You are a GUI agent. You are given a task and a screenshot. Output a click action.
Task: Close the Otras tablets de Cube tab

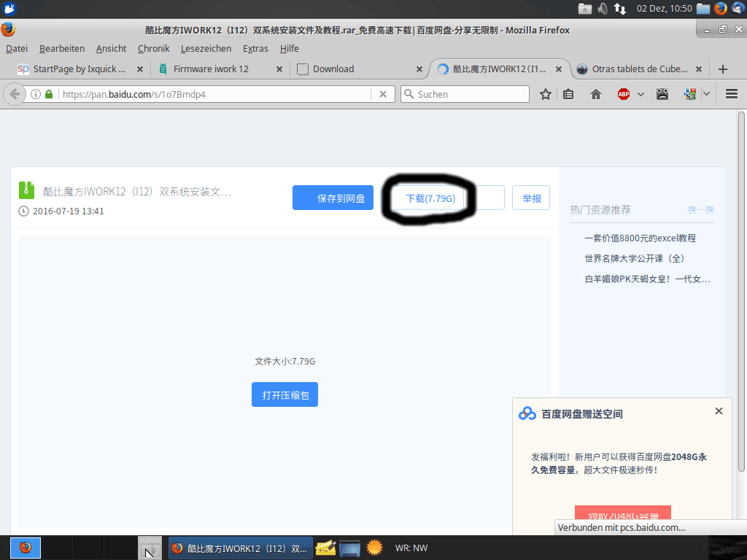click(x=699, y=69)
